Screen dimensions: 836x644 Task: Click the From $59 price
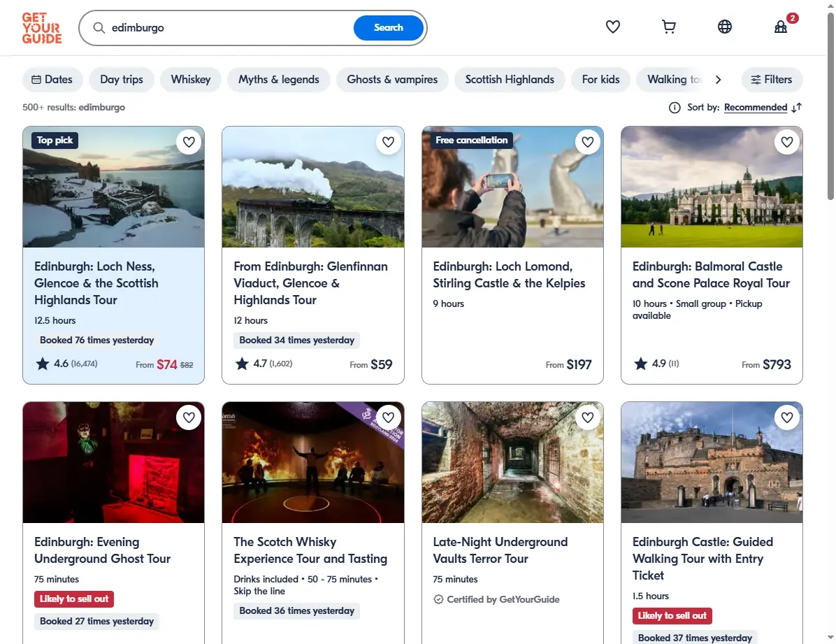(x=371, y=364)
